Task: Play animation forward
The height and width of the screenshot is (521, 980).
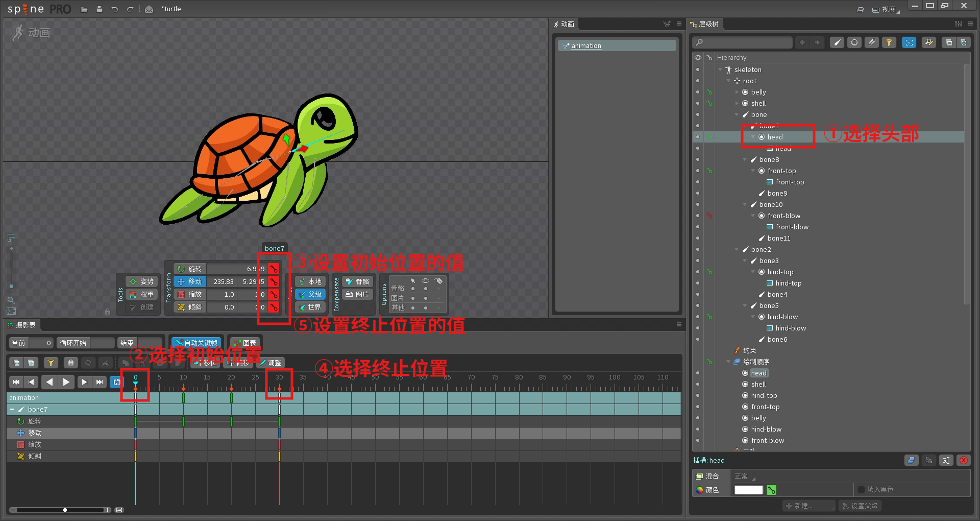Action: (66, 382)
